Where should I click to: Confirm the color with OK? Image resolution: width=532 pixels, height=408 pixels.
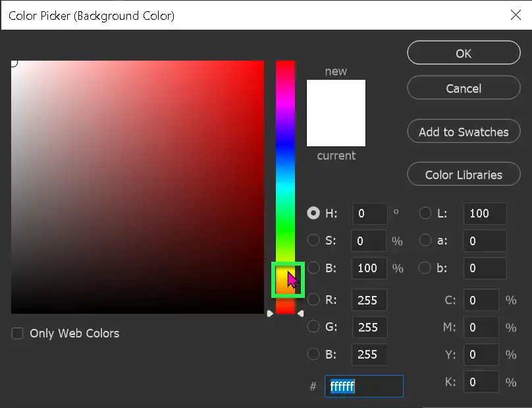click(464, 53)
